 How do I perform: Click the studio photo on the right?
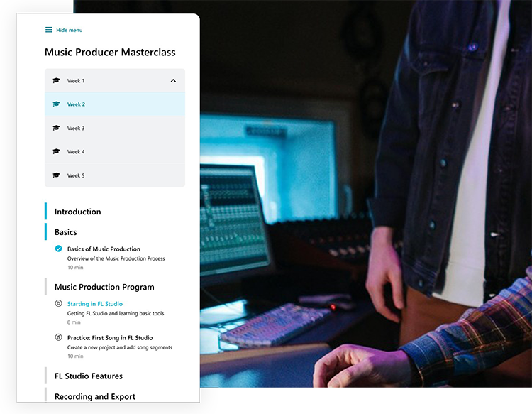(x=366, y=194)
